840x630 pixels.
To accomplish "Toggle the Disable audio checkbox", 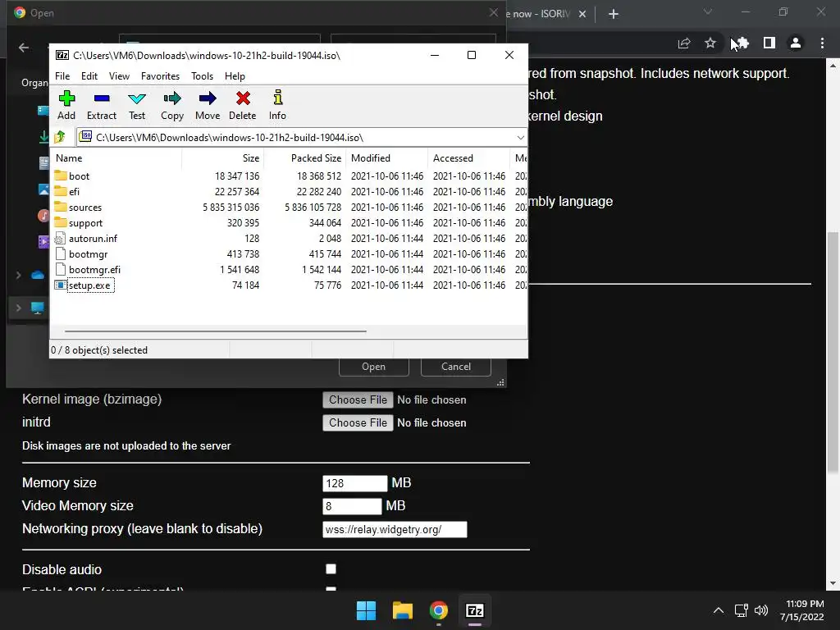I will click(331, 569).
